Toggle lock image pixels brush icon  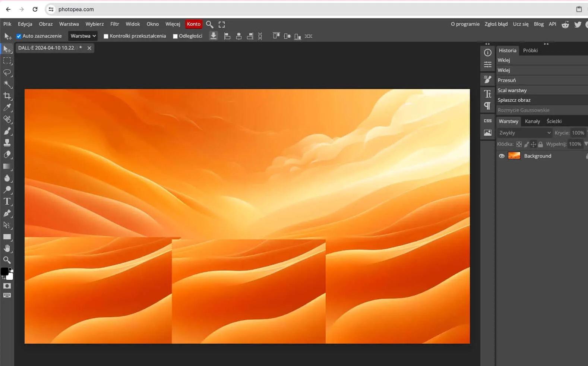(x=526, y=144)
